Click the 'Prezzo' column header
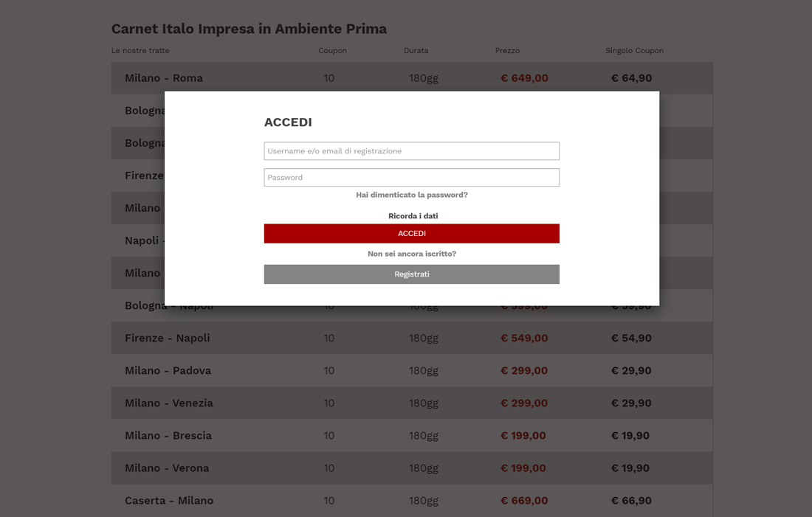The width and height of the screenshot is (812, 517). (x=507, y=51)
